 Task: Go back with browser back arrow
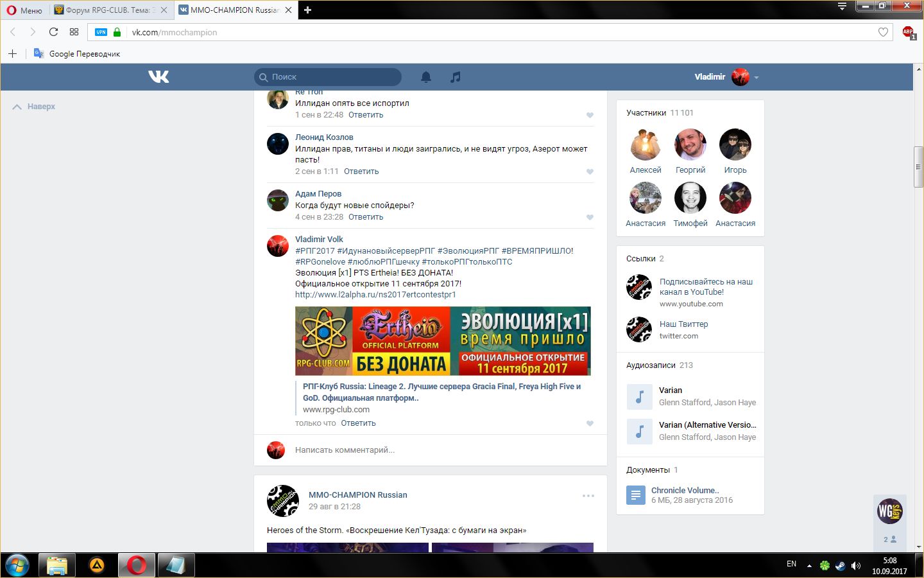[13, 32]
